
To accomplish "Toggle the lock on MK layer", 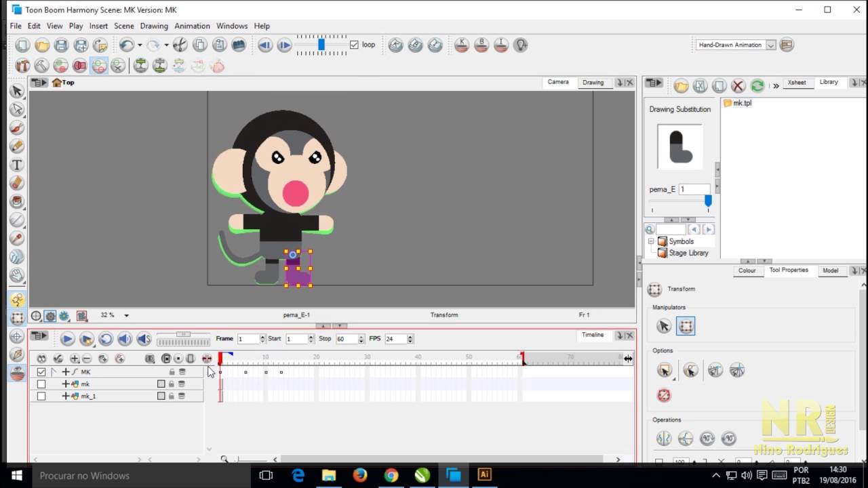I will pyautogui.click(x=172, y=372).
